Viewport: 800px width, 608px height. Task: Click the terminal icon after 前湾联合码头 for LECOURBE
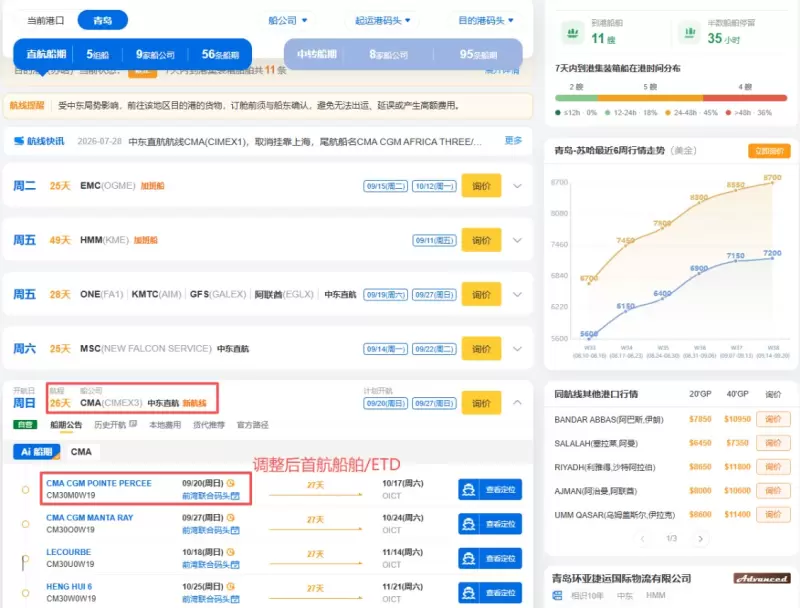235,565
